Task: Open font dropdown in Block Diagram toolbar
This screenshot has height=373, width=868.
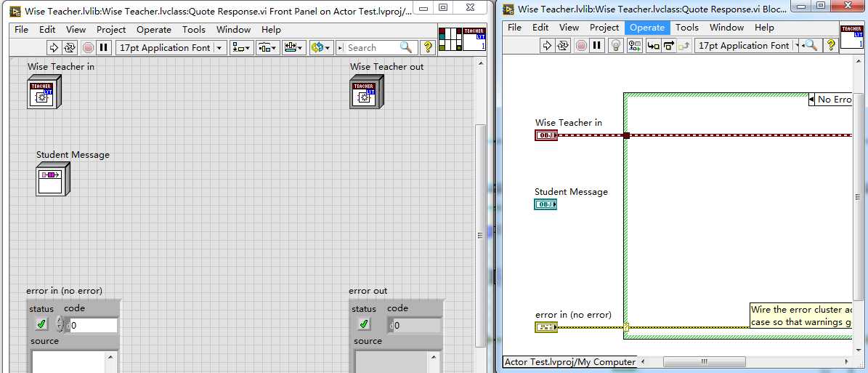Action: [747, 46]
